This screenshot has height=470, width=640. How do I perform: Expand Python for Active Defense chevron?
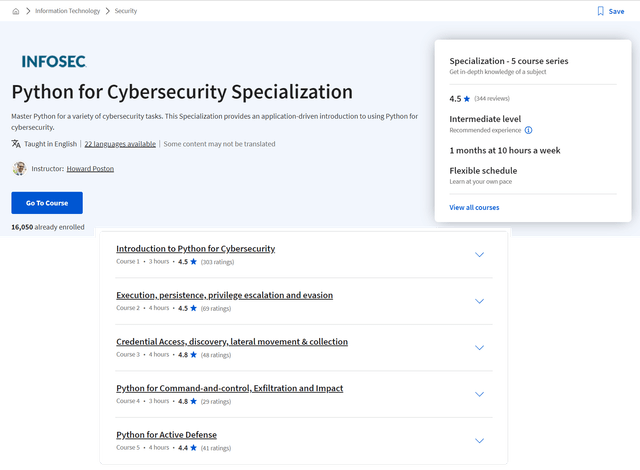pyautogui.click(x=479, y=440)
